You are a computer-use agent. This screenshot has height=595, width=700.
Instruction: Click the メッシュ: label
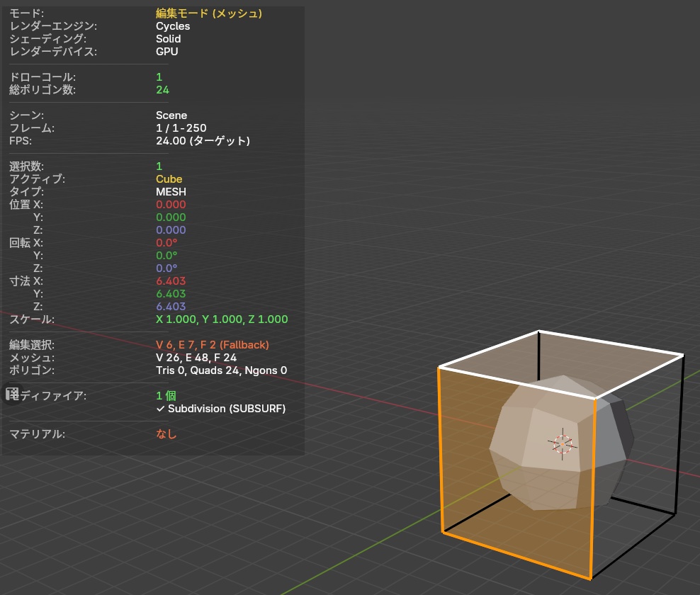(32, 358)
